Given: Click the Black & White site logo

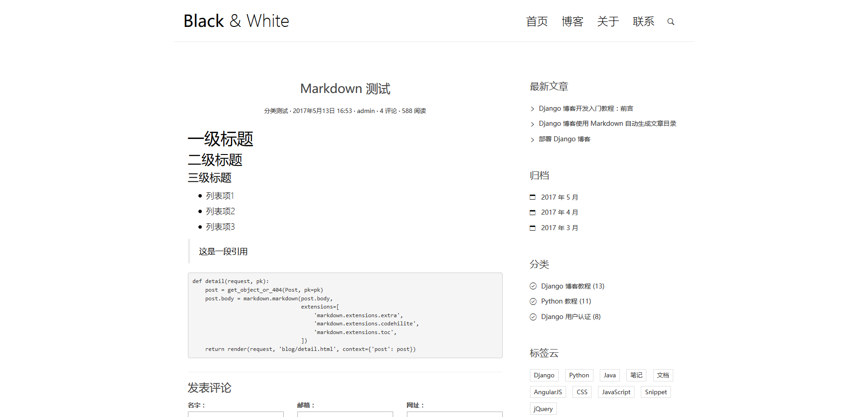Looking at the screenshot, I should coord(236,21).
